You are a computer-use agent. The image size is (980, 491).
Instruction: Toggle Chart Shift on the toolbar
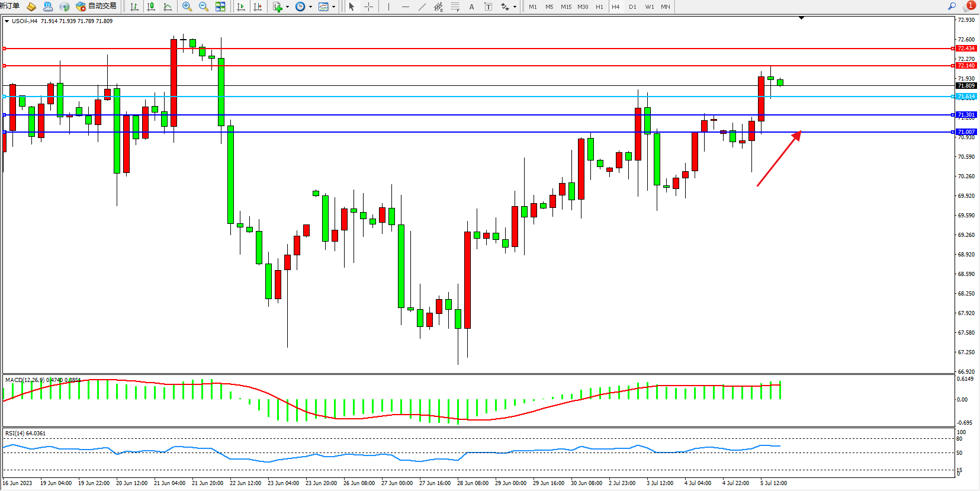coord(258,7)
